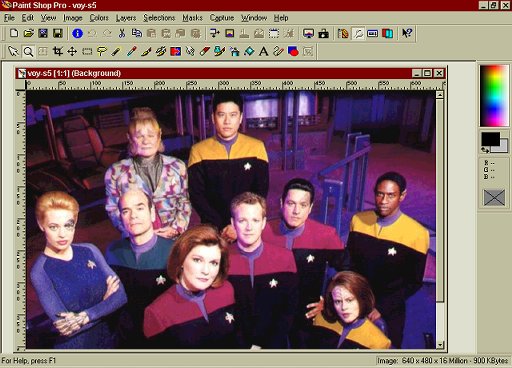Select the Eraser tool
512x368 pixels.
[x=204, y=51]
